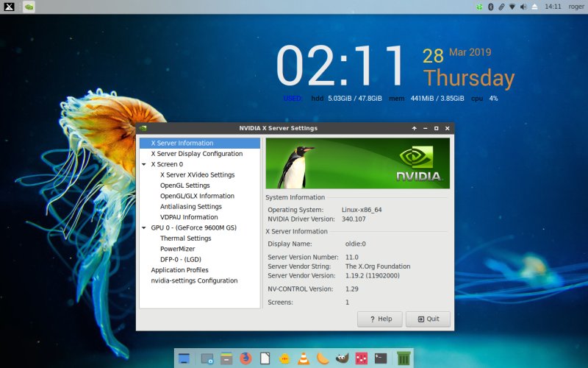This screenshot has height=368, width=588.
Task: Open the roger user menu
Action: 576,7
